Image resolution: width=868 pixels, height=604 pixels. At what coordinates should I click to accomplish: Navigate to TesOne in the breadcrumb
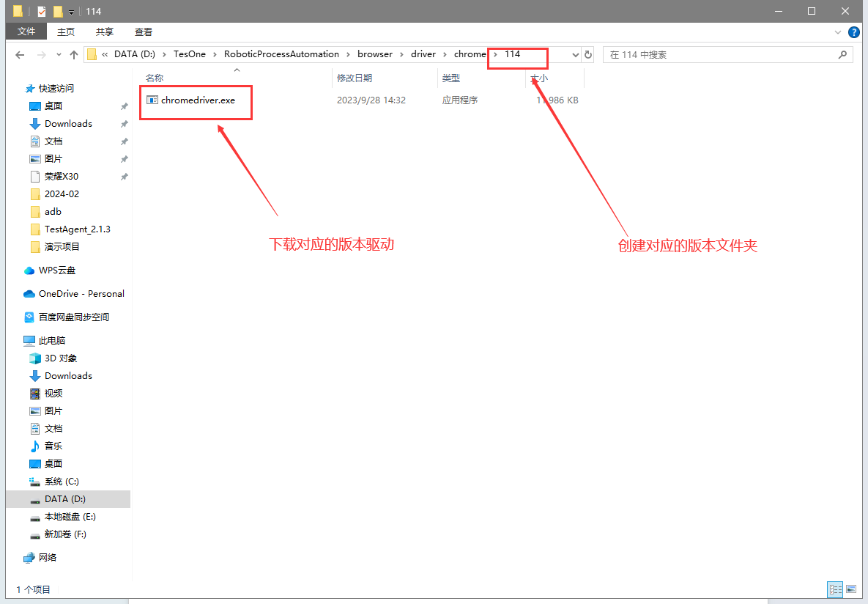click(189, 54)
